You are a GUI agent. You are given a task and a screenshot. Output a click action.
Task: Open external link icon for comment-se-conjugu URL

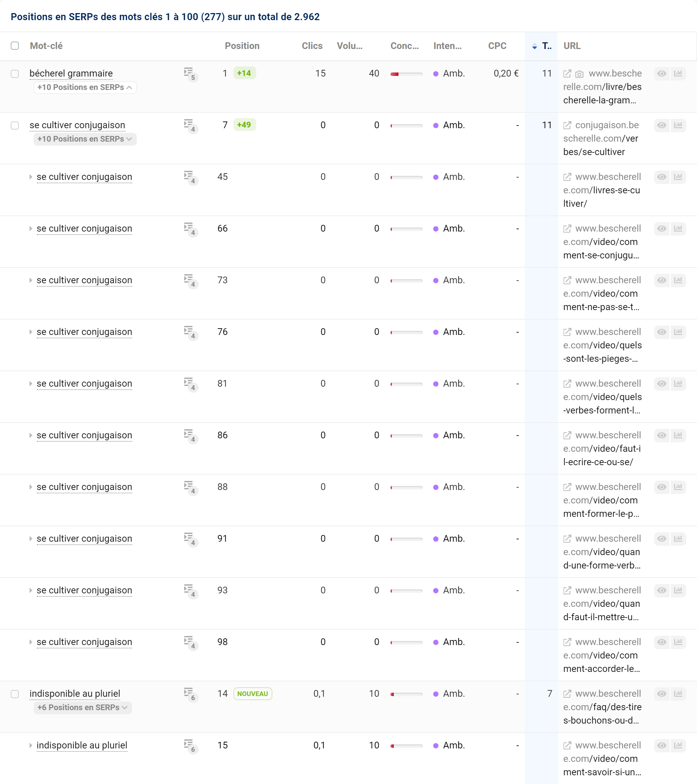[567, 229]
